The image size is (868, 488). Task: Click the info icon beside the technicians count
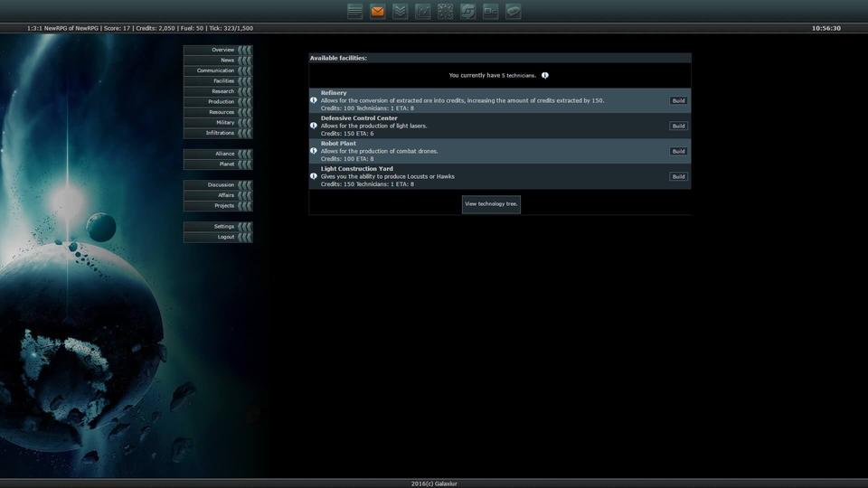[545, 76]
